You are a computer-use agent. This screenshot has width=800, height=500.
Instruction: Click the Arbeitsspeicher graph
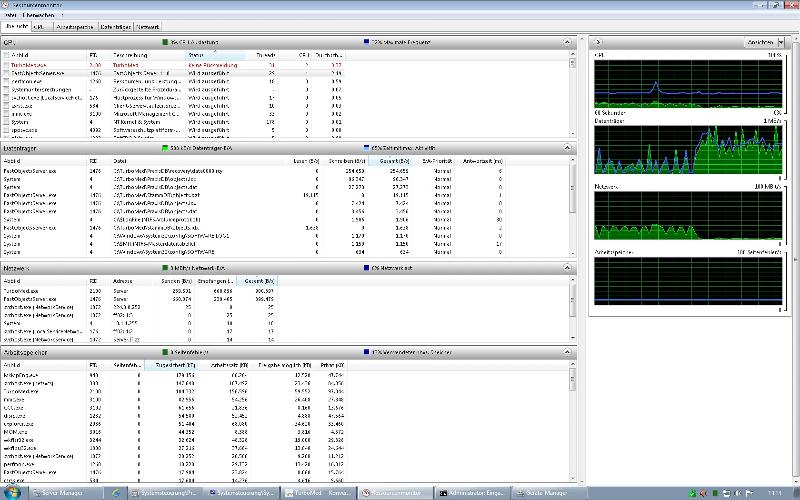(x=688, y=281)
